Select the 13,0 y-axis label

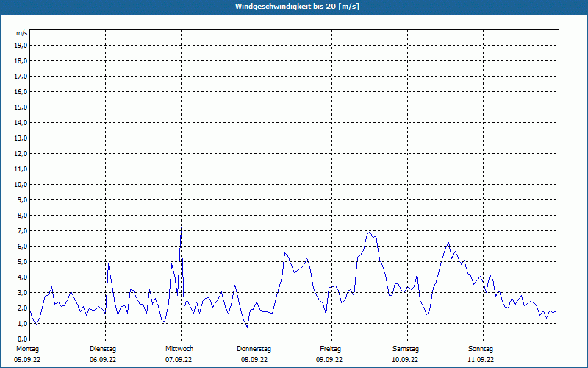(x=21, y=138)
